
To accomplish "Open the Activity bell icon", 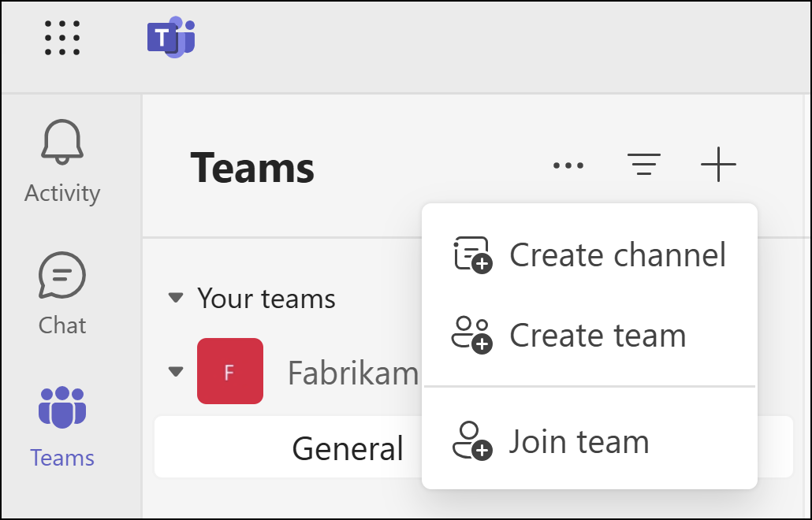I will click(x=61, y=142).
